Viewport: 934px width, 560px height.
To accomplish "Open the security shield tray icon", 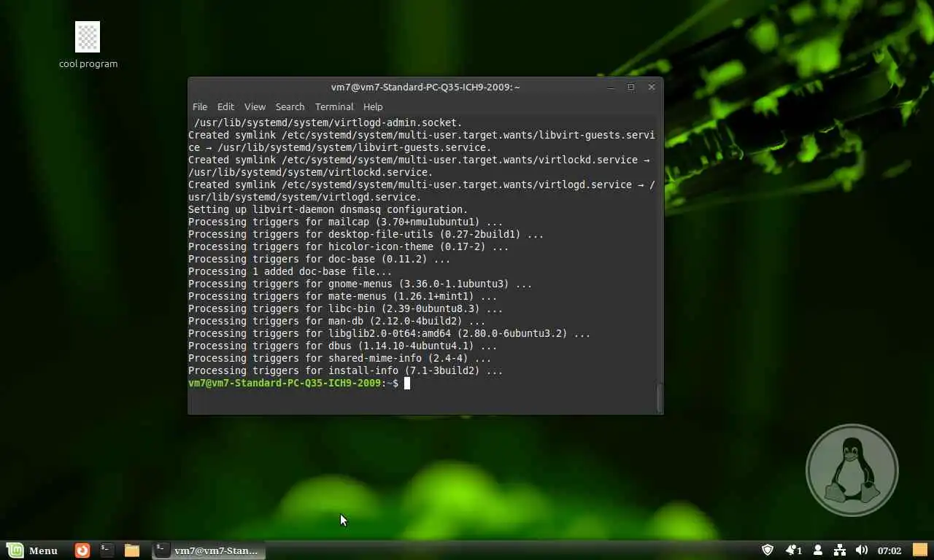I will pos(768,551).
